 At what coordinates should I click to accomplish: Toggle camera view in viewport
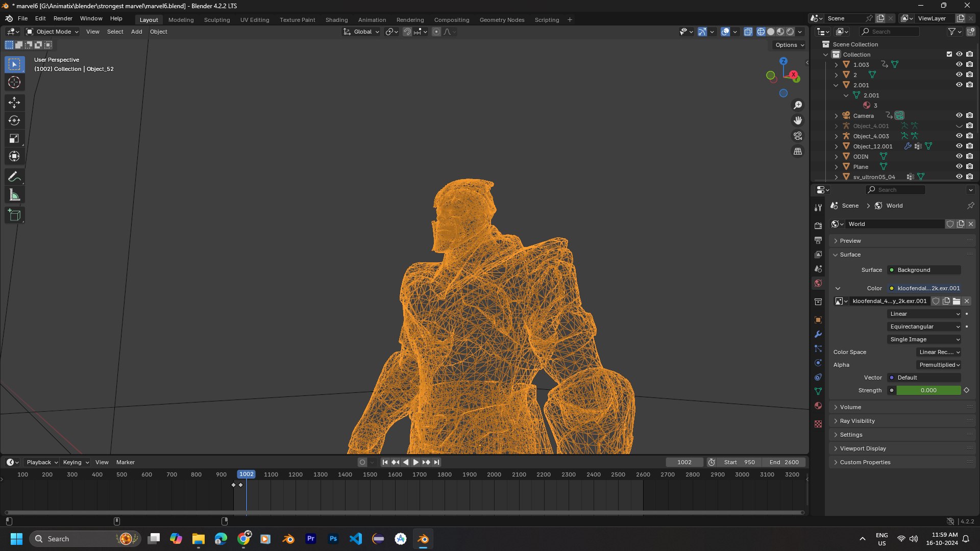(x=797, y=136)
